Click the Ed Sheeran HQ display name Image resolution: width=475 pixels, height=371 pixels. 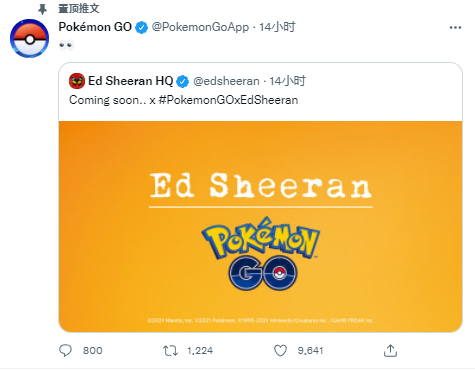coord(130,81)
